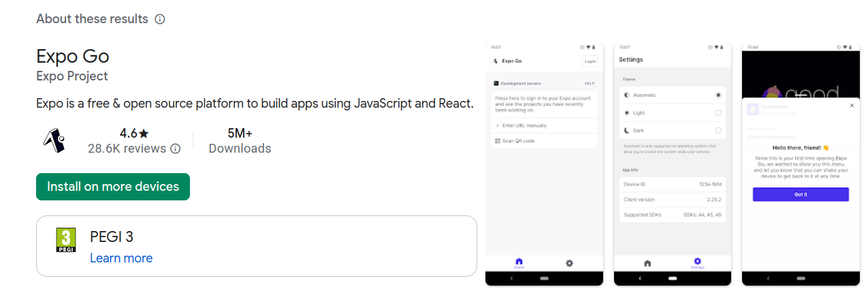Open the Expo Project developer link
Viewport: 868px width, 304px height.
tap(72, 76)
